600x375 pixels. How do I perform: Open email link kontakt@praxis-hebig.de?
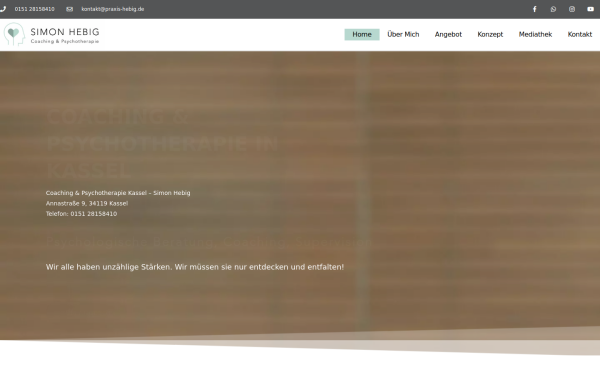(x=113, y=9)
